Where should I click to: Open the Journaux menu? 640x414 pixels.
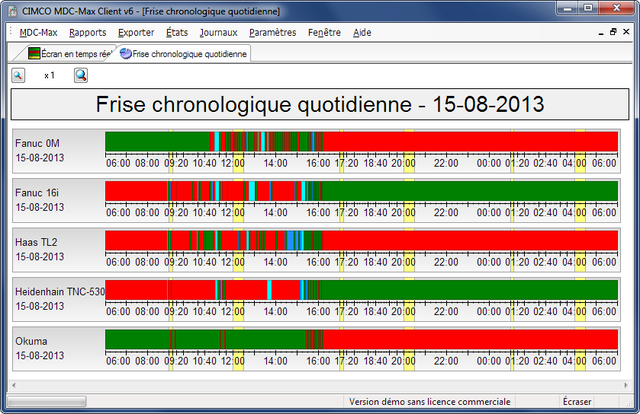tap(218, 32)
